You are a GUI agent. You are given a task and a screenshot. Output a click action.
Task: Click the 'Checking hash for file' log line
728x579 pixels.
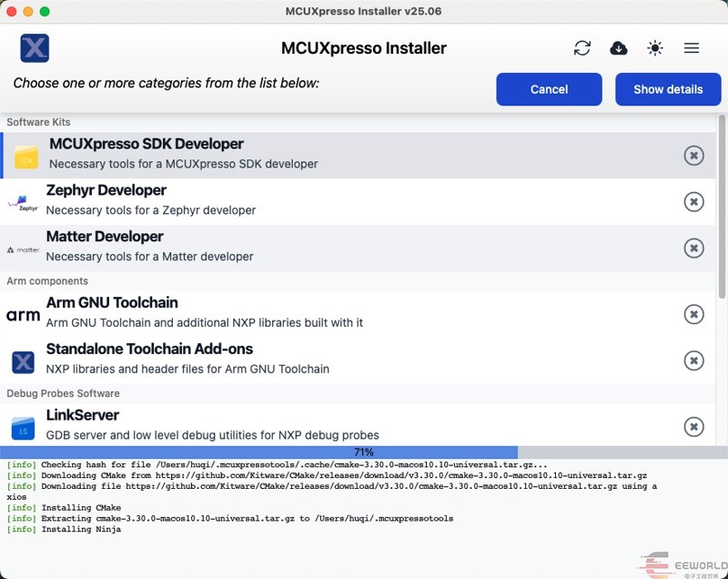point(278,465)
